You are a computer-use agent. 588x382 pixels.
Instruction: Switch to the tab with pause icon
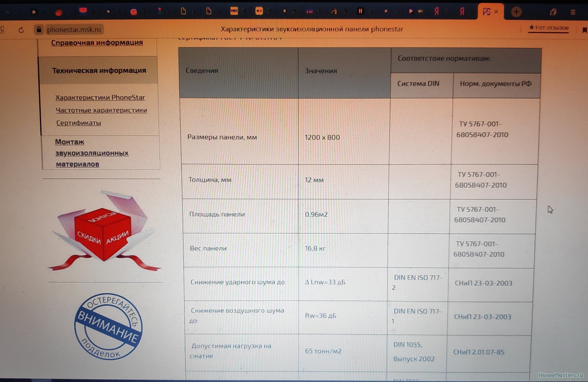coord(360,11)
